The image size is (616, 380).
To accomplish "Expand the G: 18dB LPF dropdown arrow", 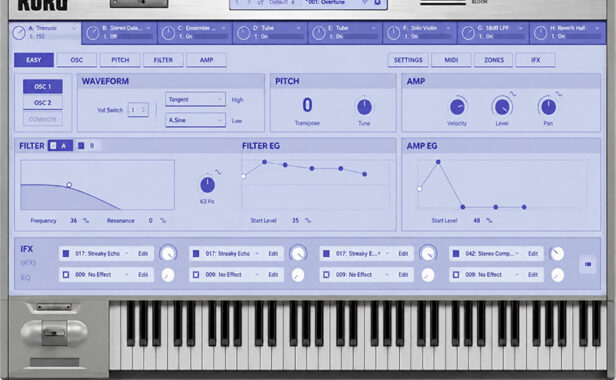I will click(521, 28).
